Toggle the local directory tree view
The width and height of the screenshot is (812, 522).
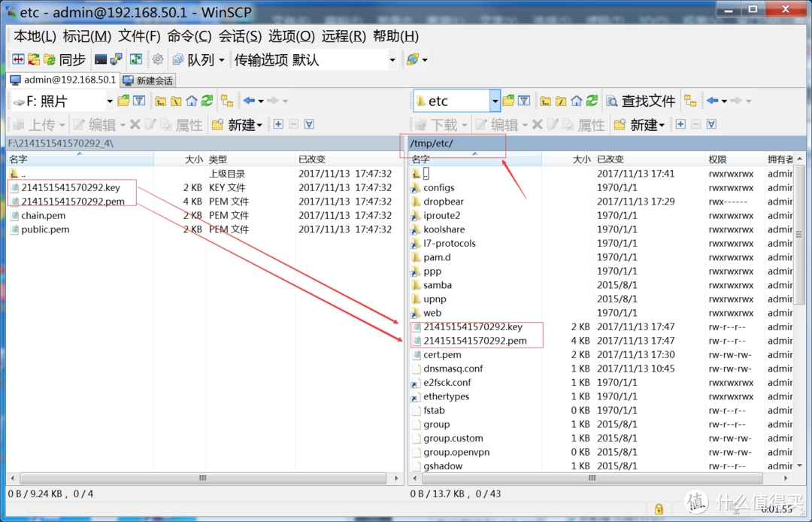pos(227,99)
